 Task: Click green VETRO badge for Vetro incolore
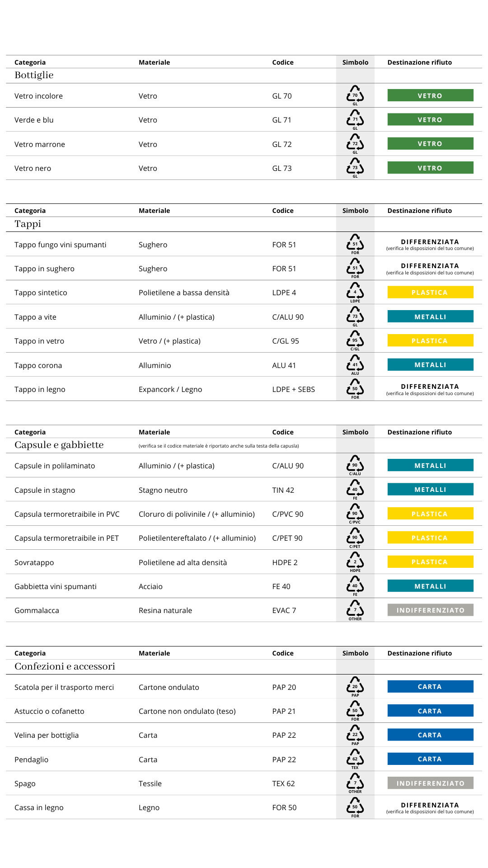pyautogui.click(x=430, y=95)
